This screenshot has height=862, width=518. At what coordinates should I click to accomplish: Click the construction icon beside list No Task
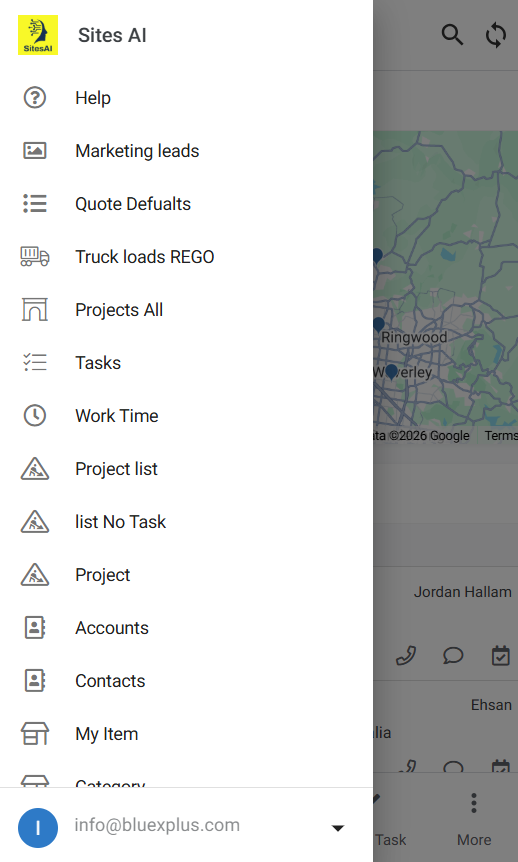[x=35, y=522]
